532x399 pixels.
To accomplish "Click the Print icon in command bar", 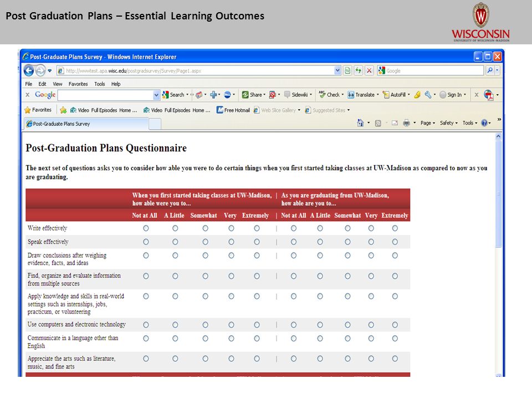I will coord(406,123).
